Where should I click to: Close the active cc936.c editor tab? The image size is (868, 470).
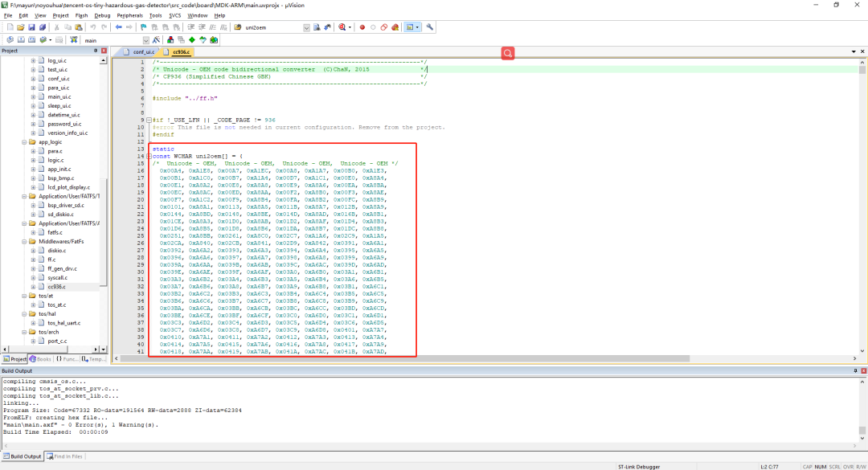(862, 51)
